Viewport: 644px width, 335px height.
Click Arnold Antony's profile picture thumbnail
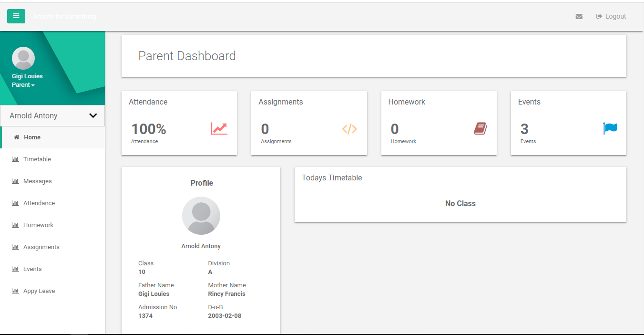(x=201, y=216)
